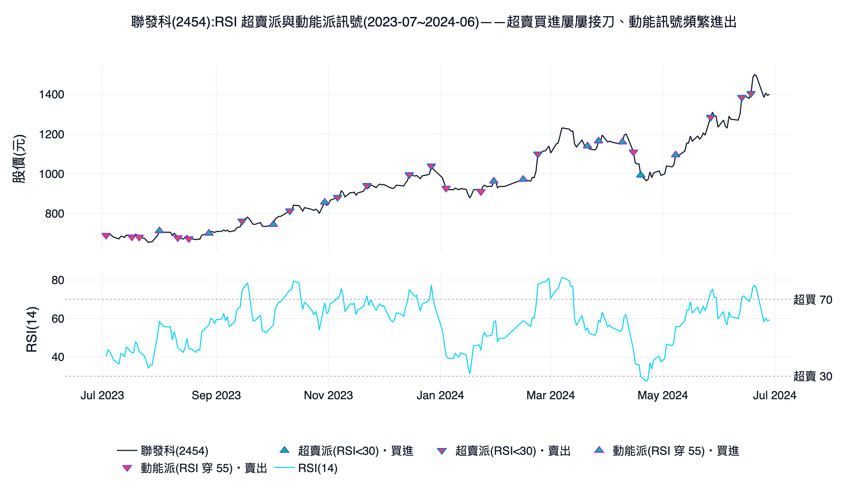868x488 pixels.
Task: Click the Jul 2023 x-axis label
Action: point(102,395)
